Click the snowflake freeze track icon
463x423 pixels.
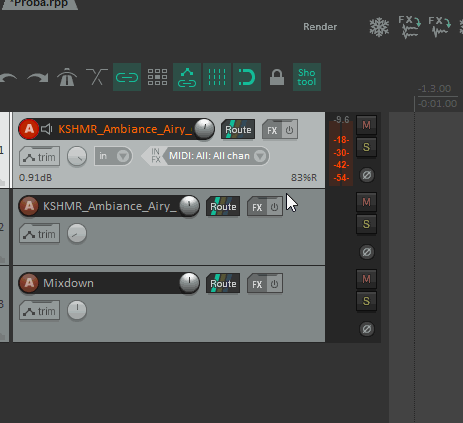pos(379,27)
